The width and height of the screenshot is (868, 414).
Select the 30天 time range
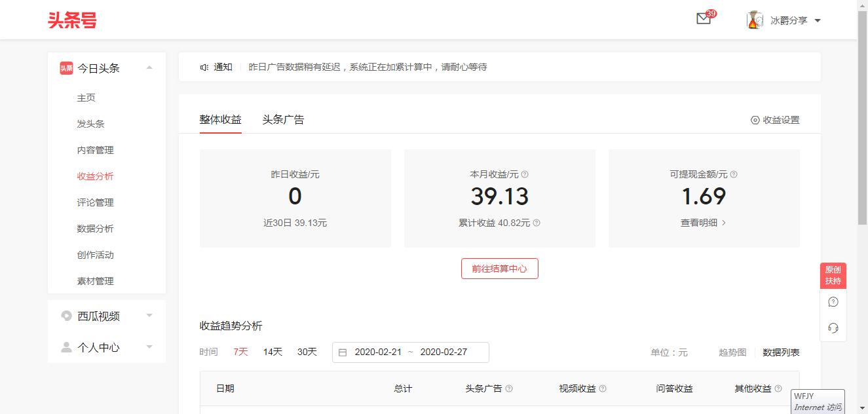pos(307,352)
